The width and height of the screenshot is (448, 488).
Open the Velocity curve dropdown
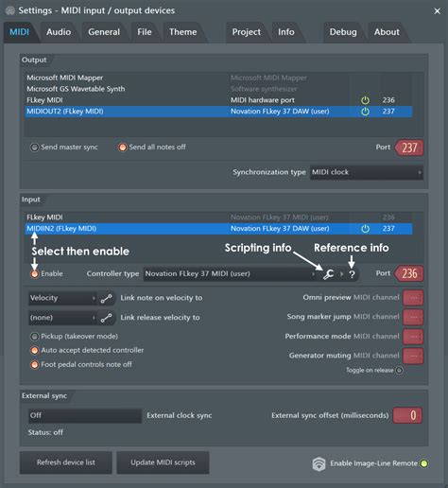tap(62, 298)
